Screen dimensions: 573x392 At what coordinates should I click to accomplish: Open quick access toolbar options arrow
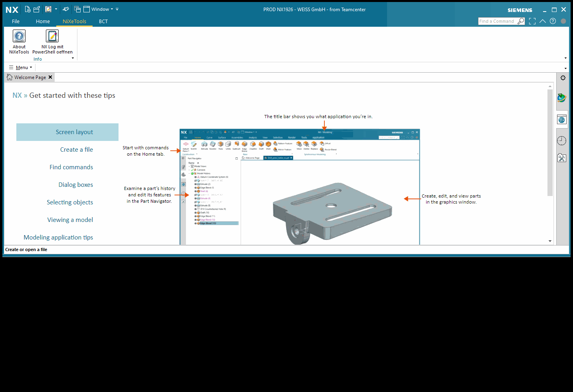point(117,9)
